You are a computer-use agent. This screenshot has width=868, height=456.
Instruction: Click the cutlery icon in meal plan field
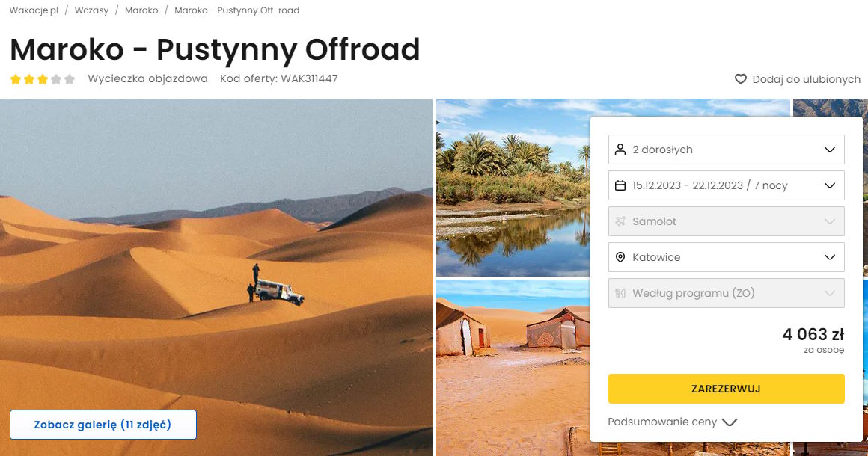(x=620, y=293)
